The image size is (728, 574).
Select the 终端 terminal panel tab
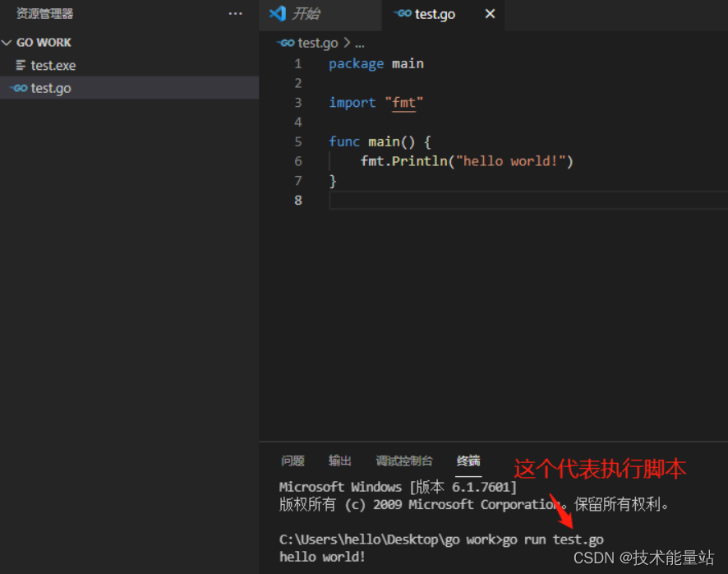[468, 461]
